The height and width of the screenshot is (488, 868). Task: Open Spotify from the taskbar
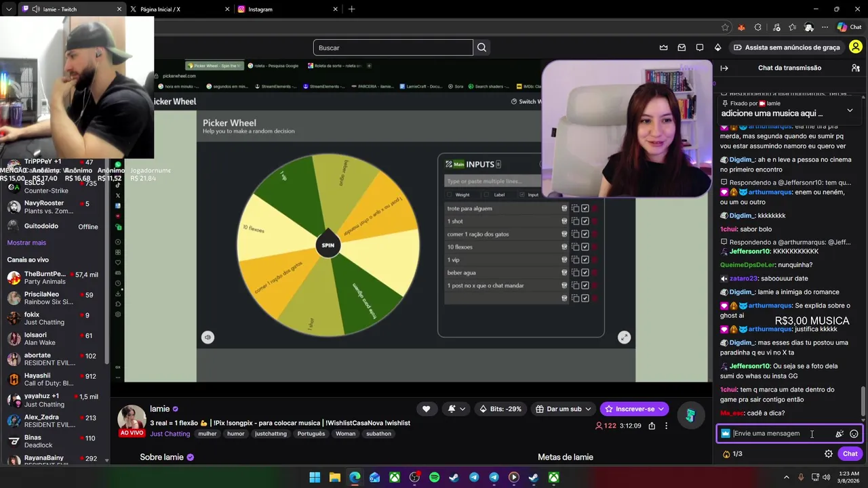click(434, 477)
